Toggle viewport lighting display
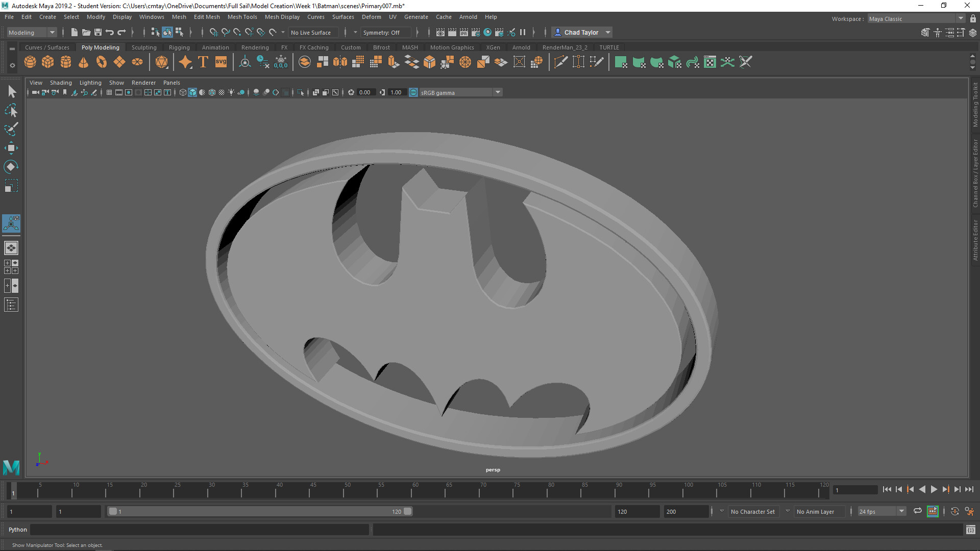The height and width of the screenshot is (551, 980). point(231,92)
